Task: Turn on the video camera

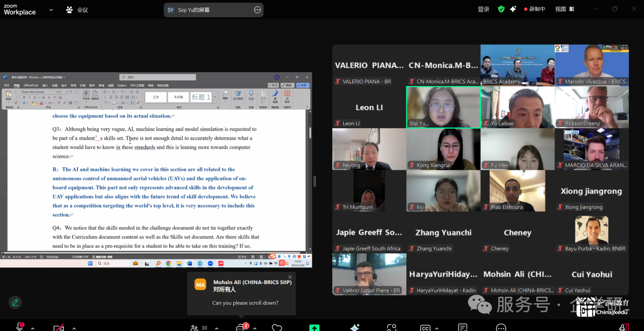Action: [59, 327]
